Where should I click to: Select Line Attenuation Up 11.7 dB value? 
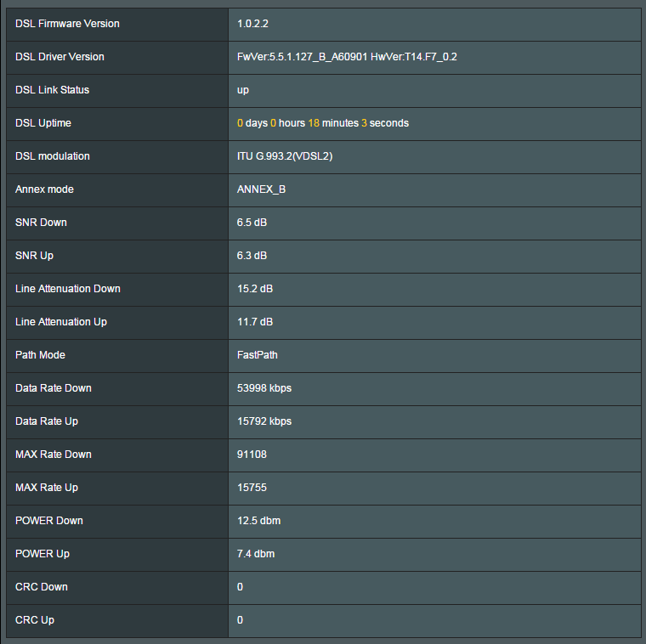pyautogui.click(x=255, y=322)
